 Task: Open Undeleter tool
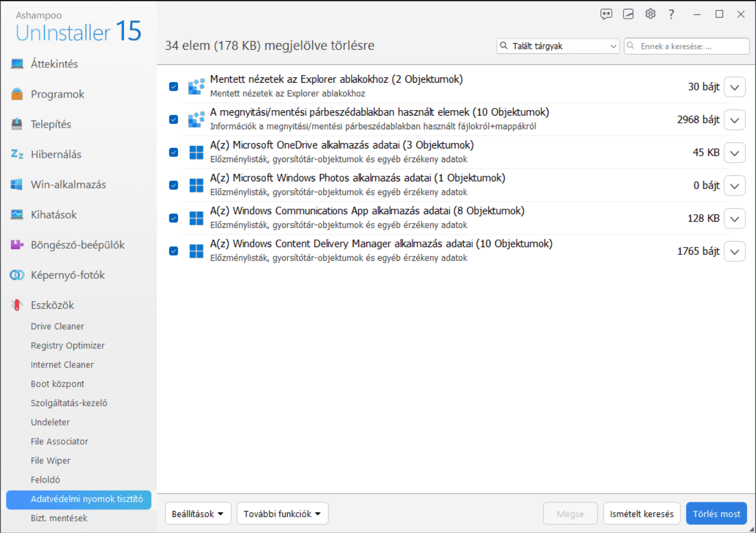pos(50,422)
